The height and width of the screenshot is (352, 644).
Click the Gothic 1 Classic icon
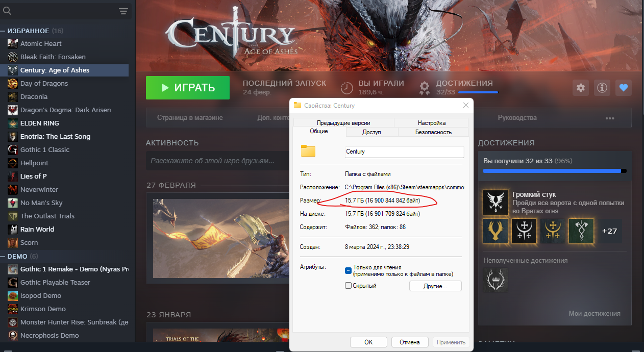point(13,149)
